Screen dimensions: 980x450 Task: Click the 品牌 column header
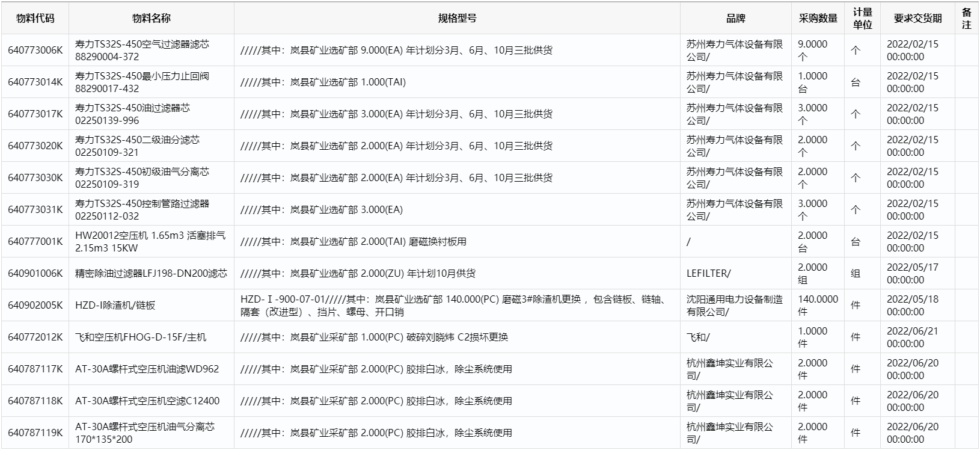[x=735, y=19]
